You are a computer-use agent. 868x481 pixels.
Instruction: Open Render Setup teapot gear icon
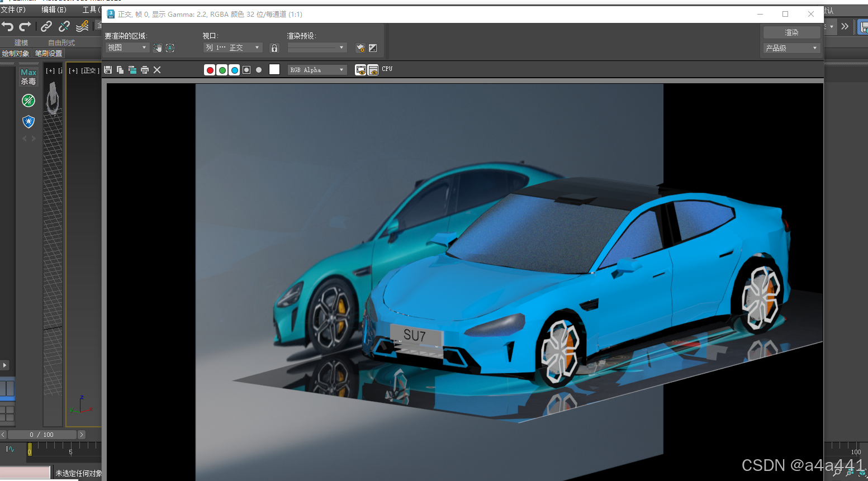click(361, 48)
